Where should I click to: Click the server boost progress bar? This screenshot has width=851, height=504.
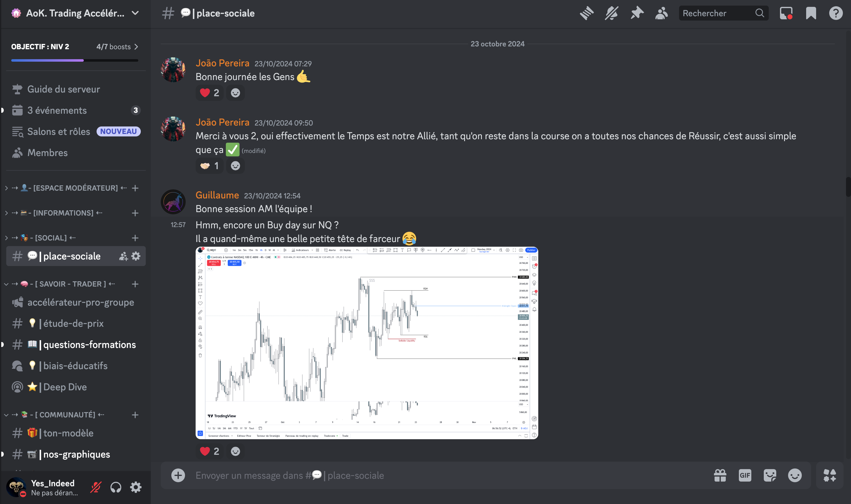[x=75, y=60]
